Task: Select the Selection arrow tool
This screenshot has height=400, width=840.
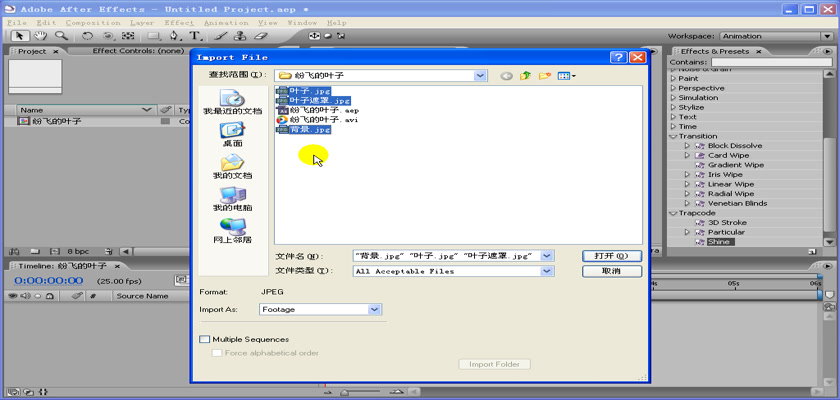Action: (20, 36)
